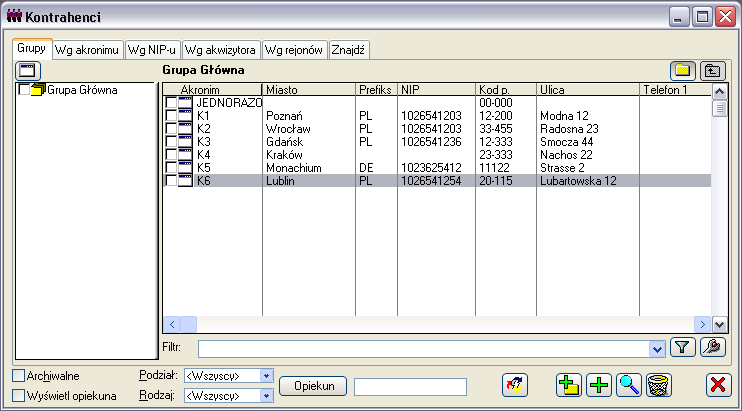Click the funnel filter icon

[x=682, y=348]
